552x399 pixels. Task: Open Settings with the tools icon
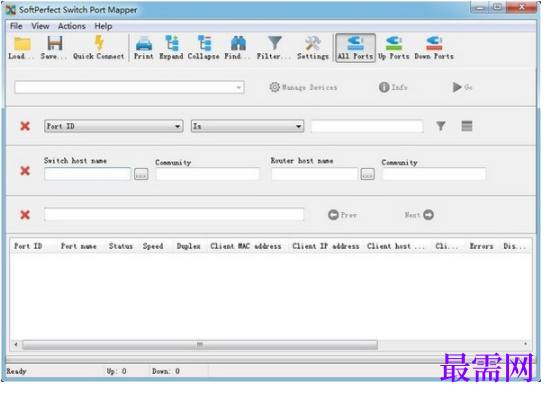(x=313, y=44)
